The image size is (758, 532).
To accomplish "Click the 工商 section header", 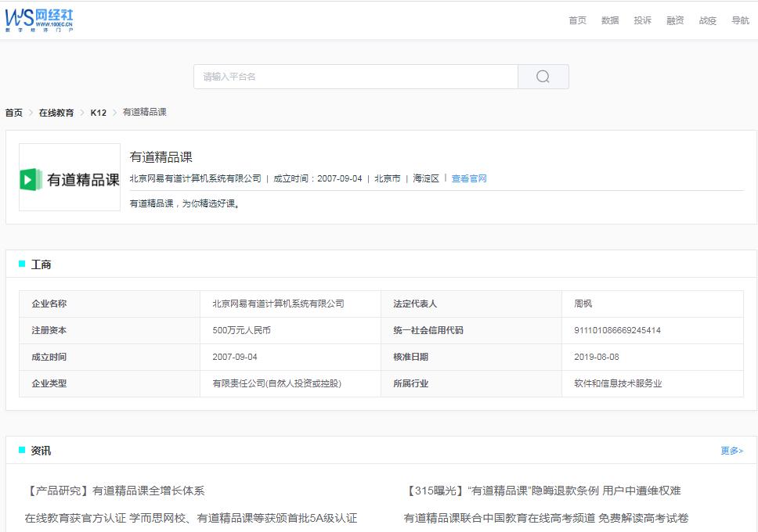I will (42, 264).
